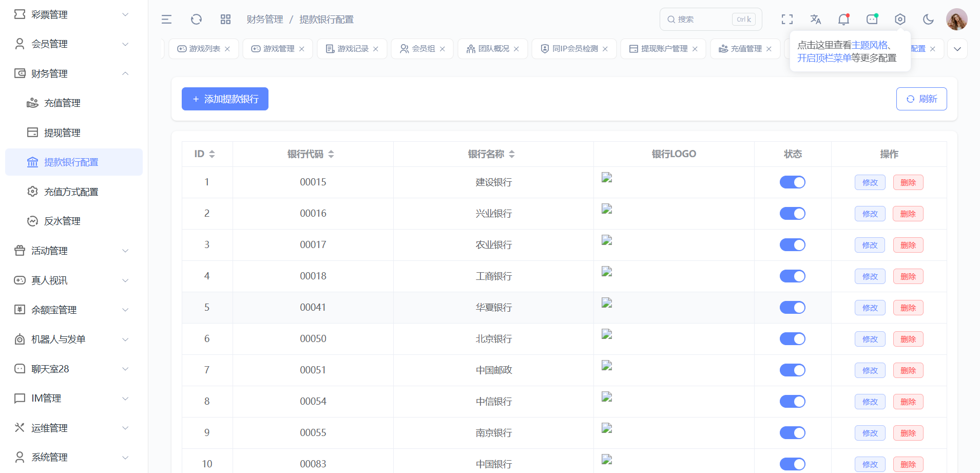Focus the 搜索 search field
The width and height of the screenshot is (980, 473).
[x=703, y=20]
